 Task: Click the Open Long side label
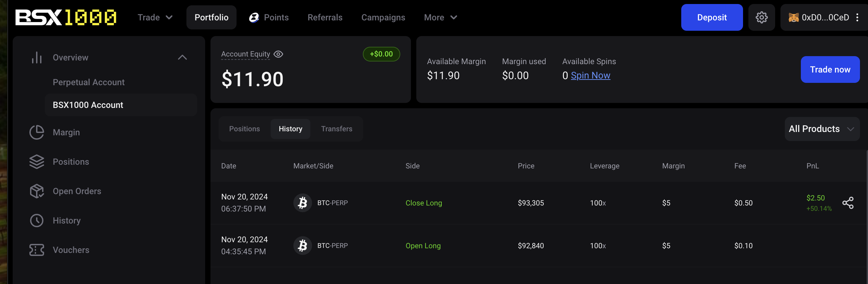423,246
